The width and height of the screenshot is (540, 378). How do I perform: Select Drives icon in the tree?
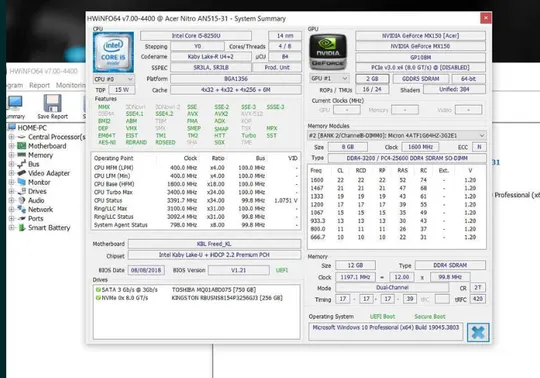coord(22,191)
